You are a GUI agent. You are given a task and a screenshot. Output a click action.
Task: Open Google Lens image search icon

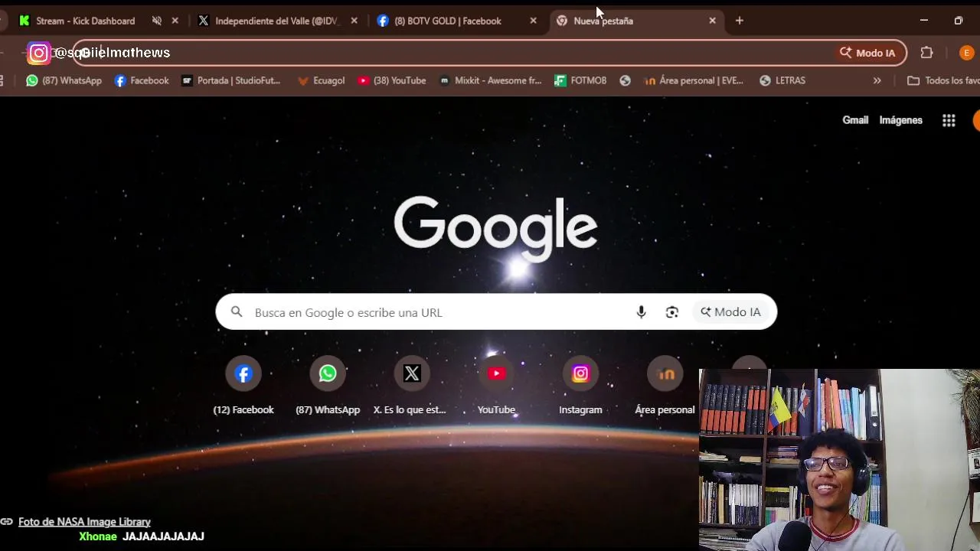coord(672,312)
